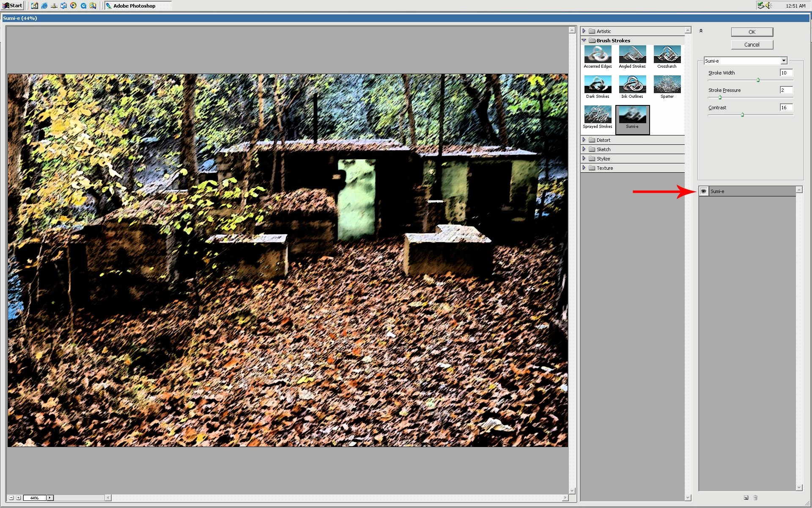Hide the Sumi-e effect layer eye
Viewport: 812px width, 508px height.
click(x=703, y=191)
